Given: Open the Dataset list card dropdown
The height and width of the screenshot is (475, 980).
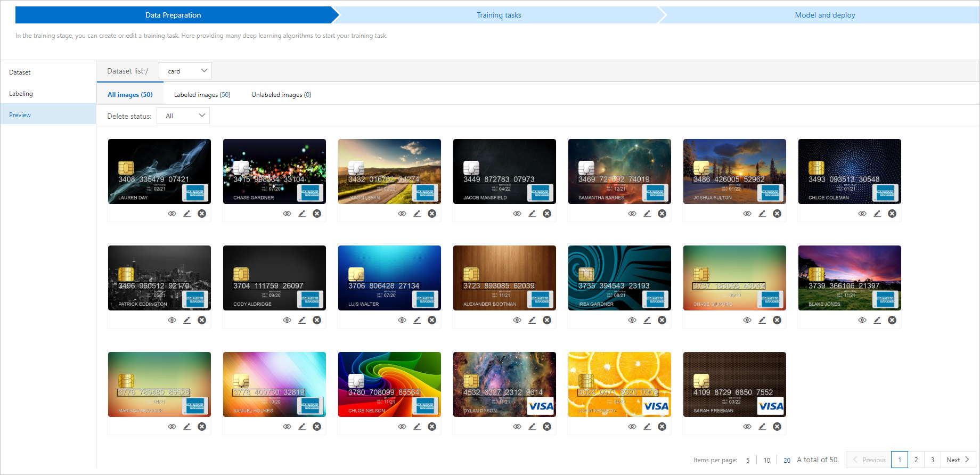Looking at the screenshot, I should (185, 71).
